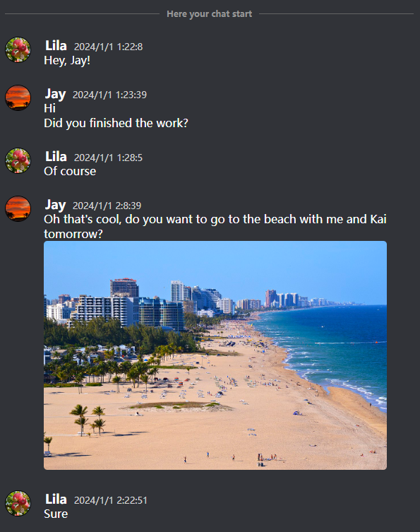Open the beach photo attachment
This screenshot has height=532, width=420.
[x=215, y=355]
